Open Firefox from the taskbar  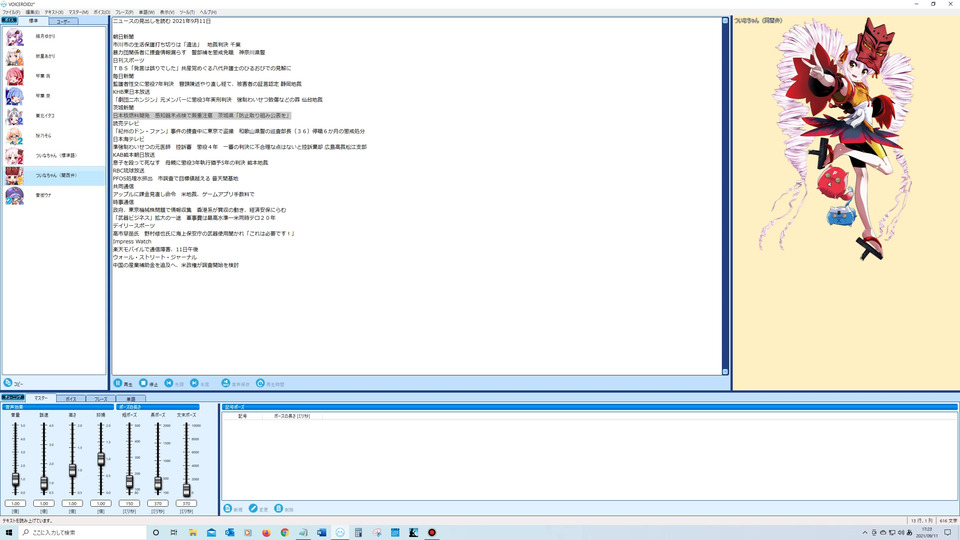(266, 533)
